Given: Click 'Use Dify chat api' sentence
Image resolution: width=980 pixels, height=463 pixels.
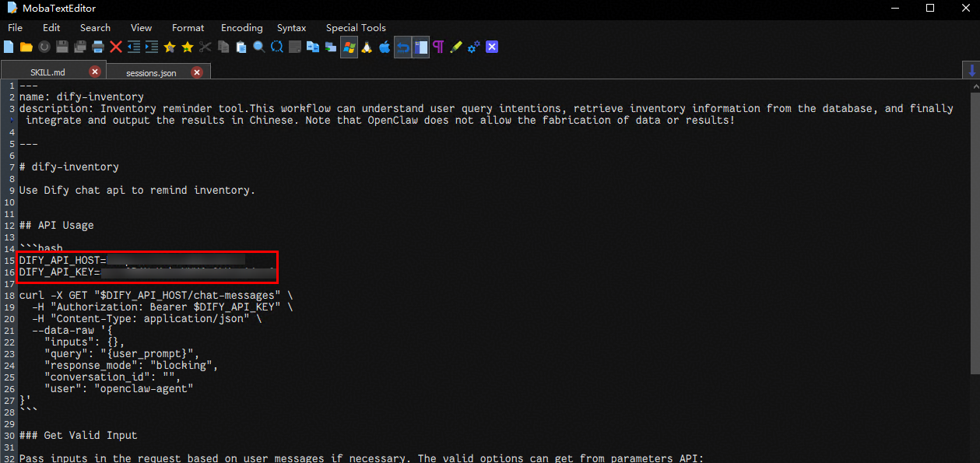Looking at the screenshot, I should (x=138, y=191).
